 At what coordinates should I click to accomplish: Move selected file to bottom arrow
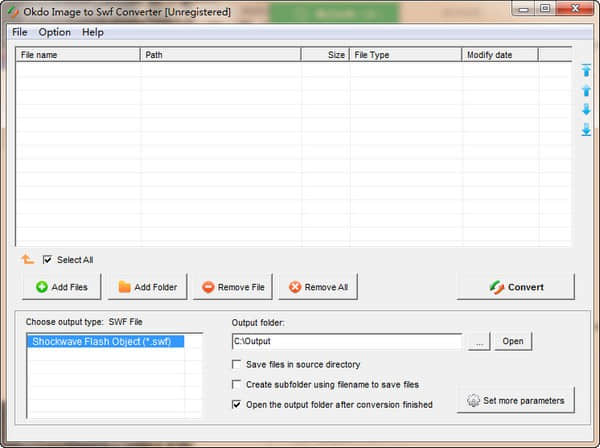586,130
